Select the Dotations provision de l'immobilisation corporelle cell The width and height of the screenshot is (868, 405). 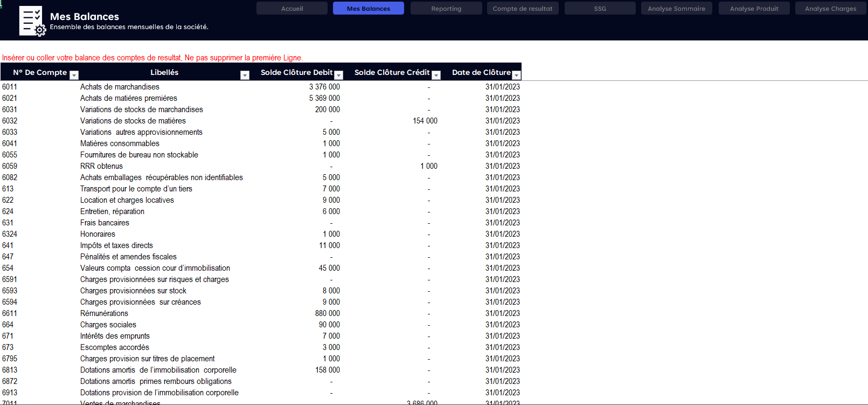coord(159,393)
